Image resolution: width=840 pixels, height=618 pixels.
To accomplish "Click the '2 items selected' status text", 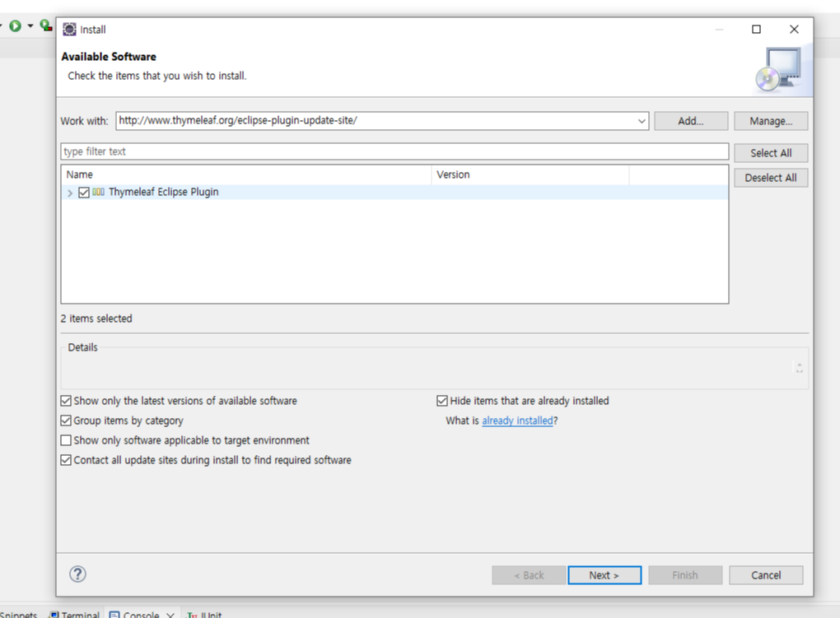I will click(96, 318).
